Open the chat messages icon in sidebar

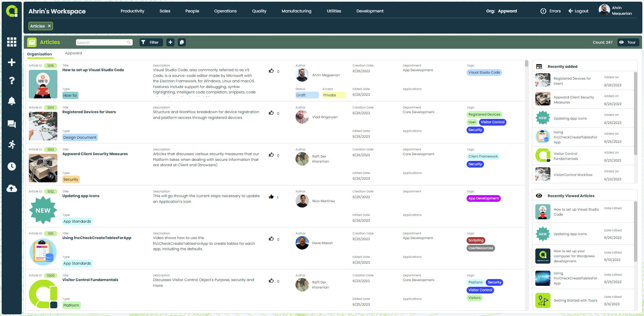[x=12, y=124]
